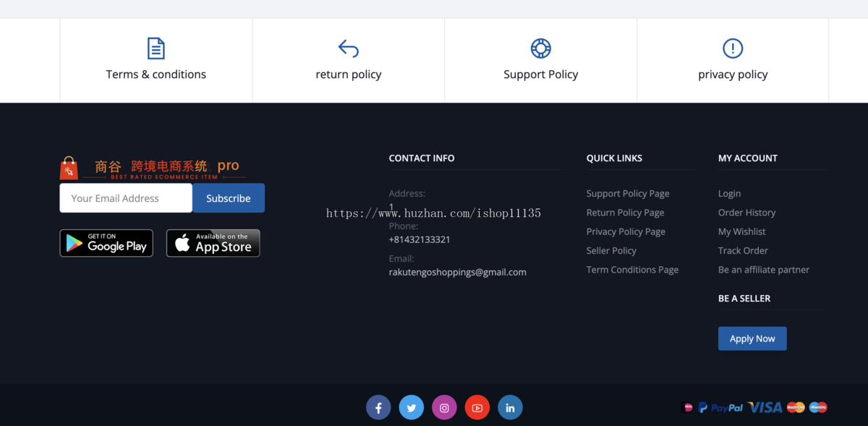Click the App Store download badge
The height and width of the screenshot is (426, 868).
pos(213,243)
